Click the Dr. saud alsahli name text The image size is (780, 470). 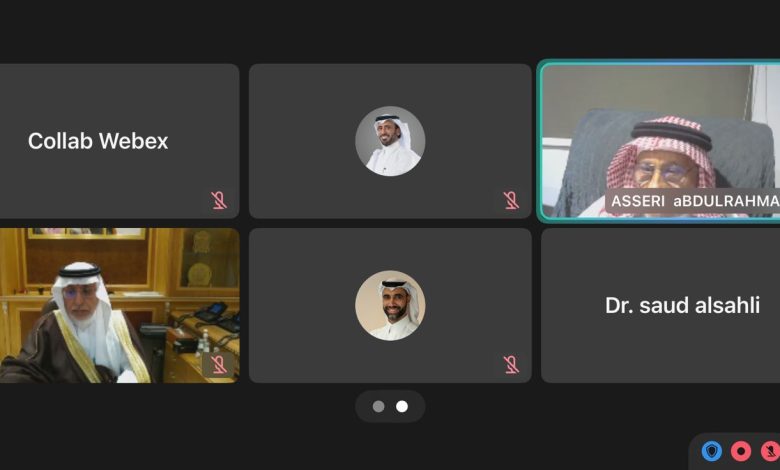(x=682, y=305)
